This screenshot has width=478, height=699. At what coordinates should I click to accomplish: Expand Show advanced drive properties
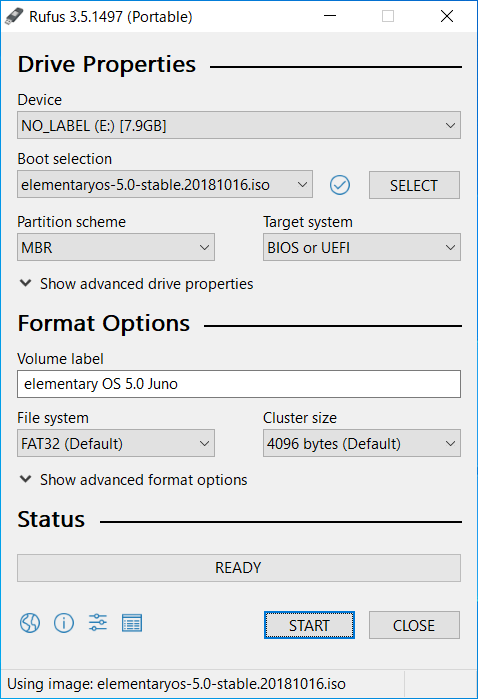click(x=137, y=284)
